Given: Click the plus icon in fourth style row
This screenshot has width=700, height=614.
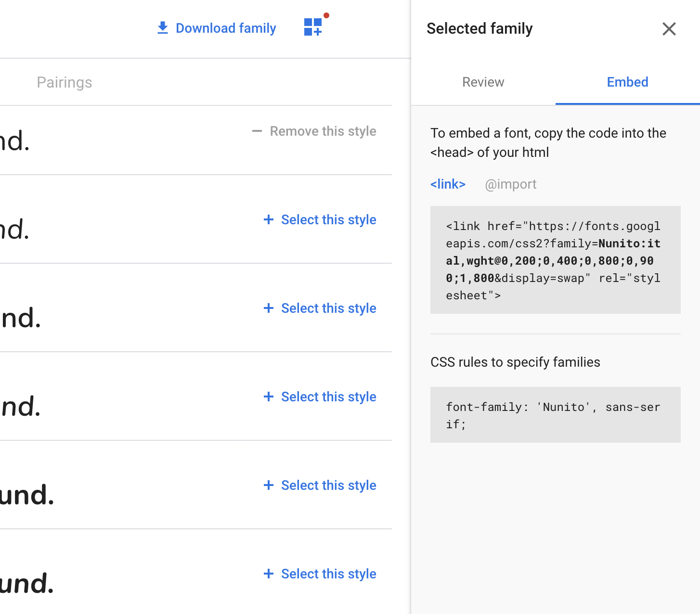Looking at the screenshot, I should click(x=269, y=397).
